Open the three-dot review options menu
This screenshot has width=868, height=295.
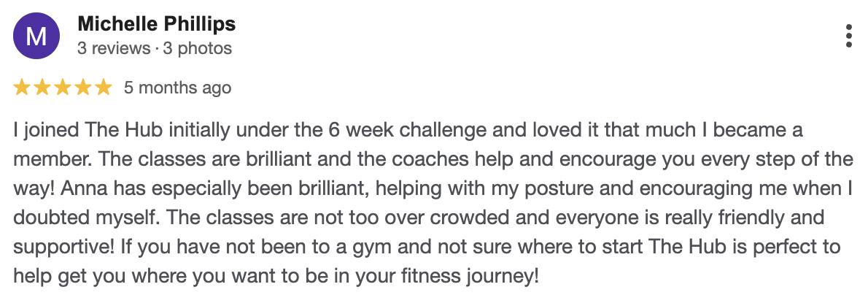tap(848, 36)
